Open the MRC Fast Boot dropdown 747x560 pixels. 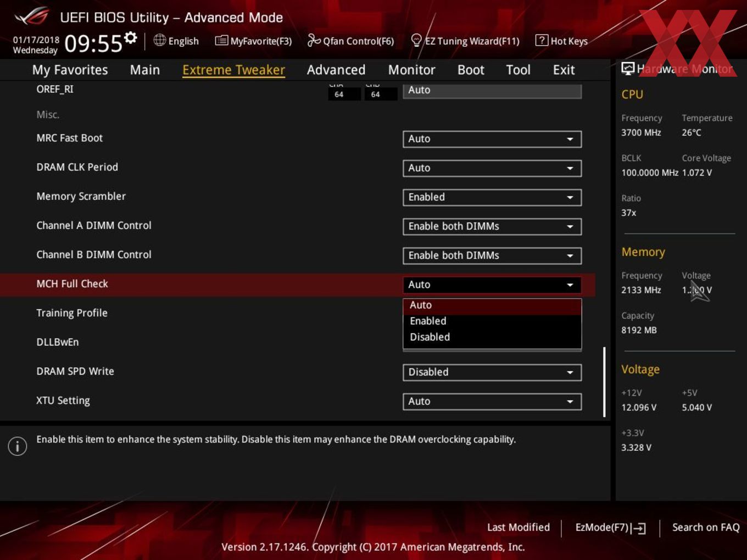tap(492, 139)
